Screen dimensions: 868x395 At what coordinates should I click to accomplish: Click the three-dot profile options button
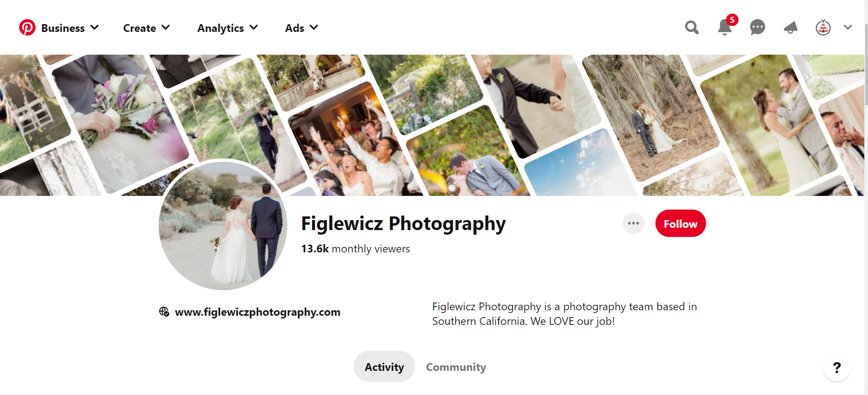pyautogui.click(x=633, y=223)
